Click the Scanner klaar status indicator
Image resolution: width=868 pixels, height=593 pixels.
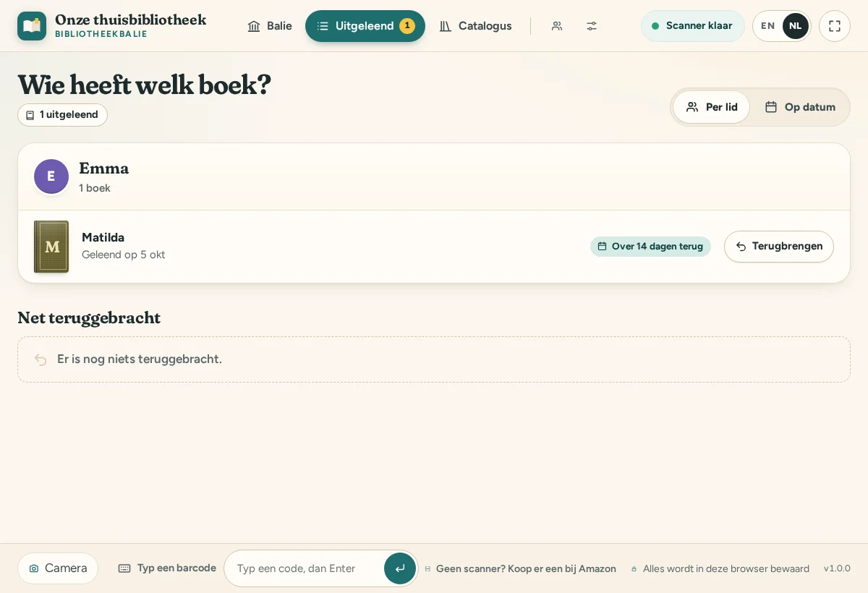click(693, 26)
